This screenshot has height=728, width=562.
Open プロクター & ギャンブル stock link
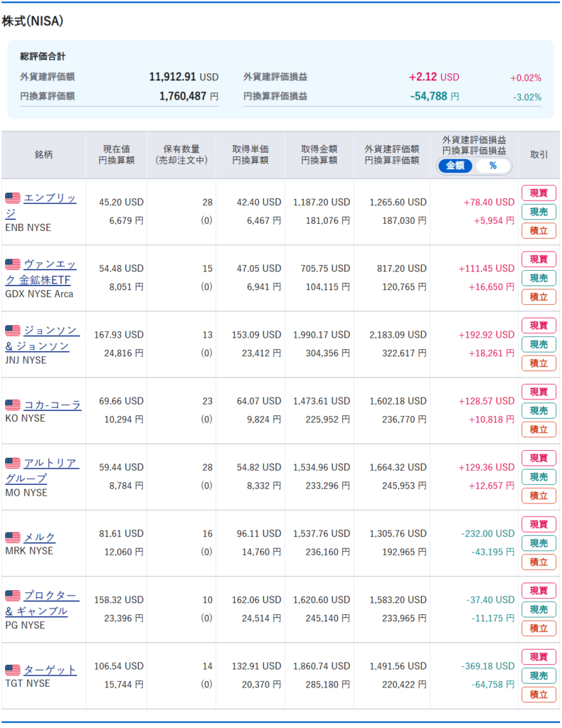(42, 603)
